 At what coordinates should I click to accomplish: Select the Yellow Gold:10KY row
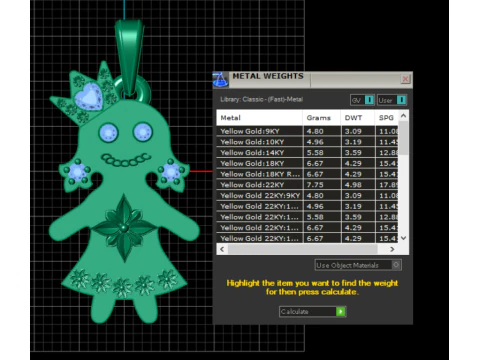[x=307, y=142]
